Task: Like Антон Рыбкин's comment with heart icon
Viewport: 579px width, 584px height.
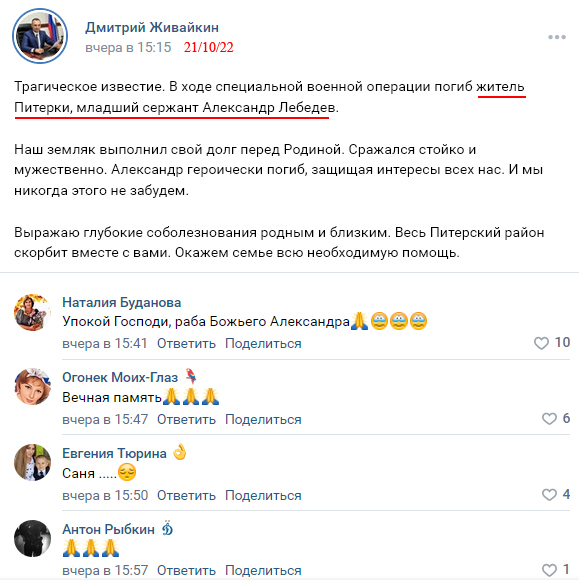Action: (x=549, y=570)
